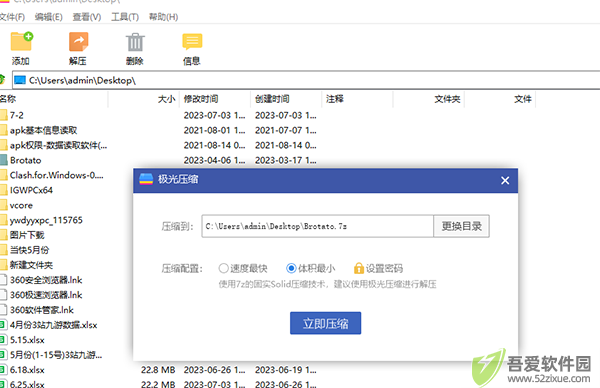
Task: Click the icon of 360安全浏览器.lnk
Action: tap(3, 280)
